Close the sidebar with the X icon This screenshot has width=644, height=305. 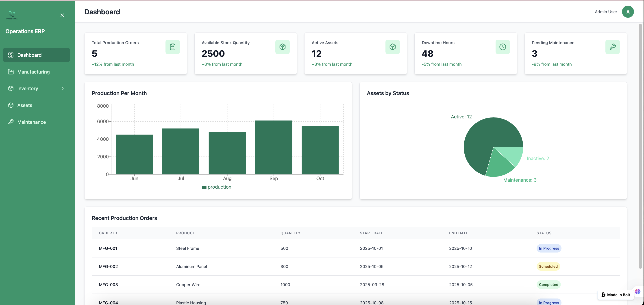point(62,15)
